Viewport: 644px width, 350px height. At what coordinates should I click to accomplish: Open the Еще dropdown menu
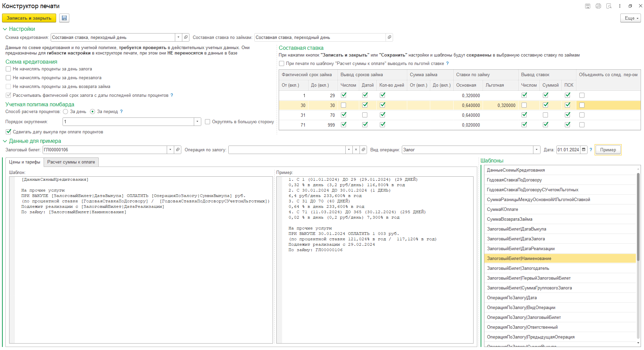click(x=630, y=18)
